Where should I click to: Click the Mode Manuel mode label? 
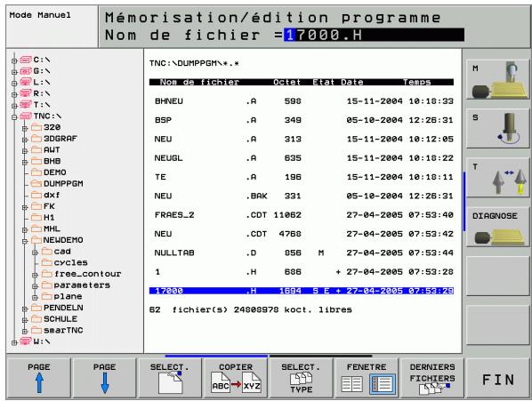point(40,15)
